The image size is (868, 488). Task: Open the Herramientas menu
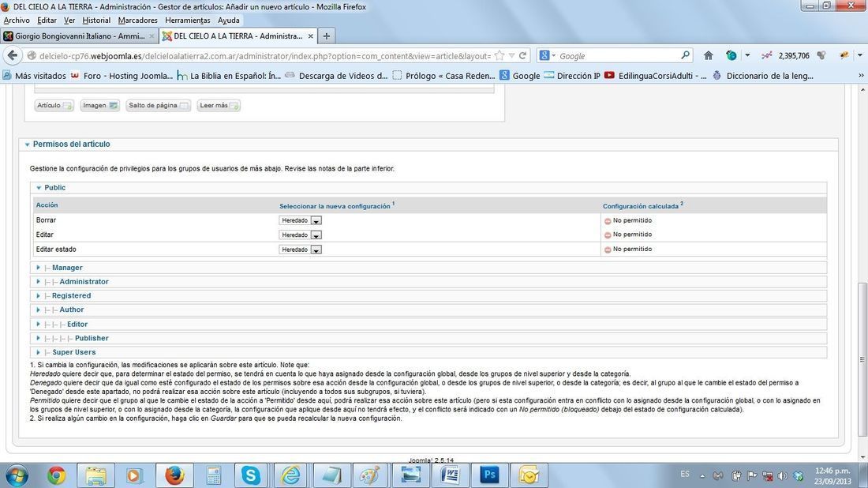point(188,21)
